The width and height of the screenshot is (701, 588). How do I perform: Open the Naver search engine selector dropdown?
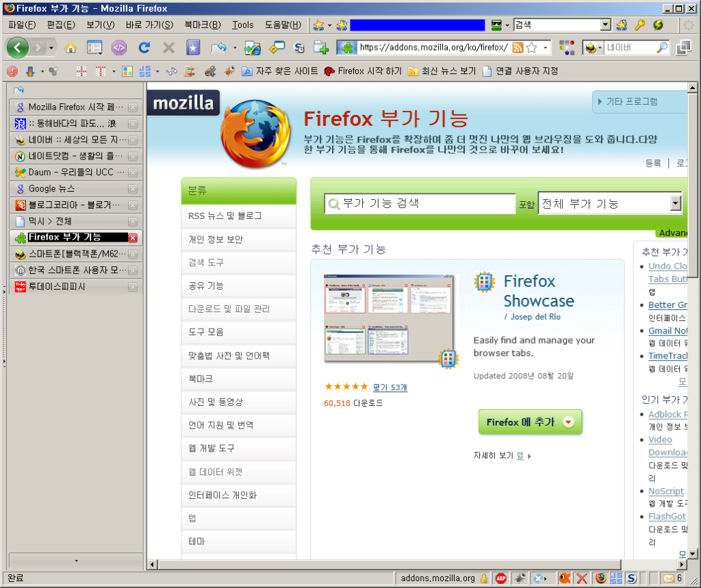tap(600, 47)
